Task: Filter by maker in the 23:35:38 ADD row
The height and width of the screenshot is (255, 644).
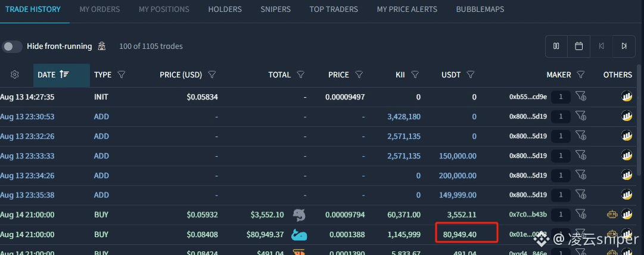Action: pyautogui.click(x=581, y=194)
